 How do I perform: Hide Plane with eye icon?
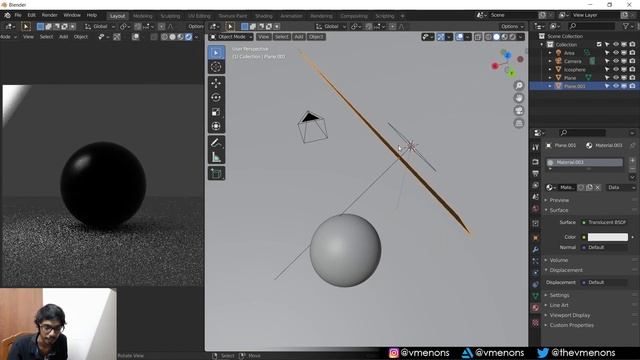(x=616, y=78)
